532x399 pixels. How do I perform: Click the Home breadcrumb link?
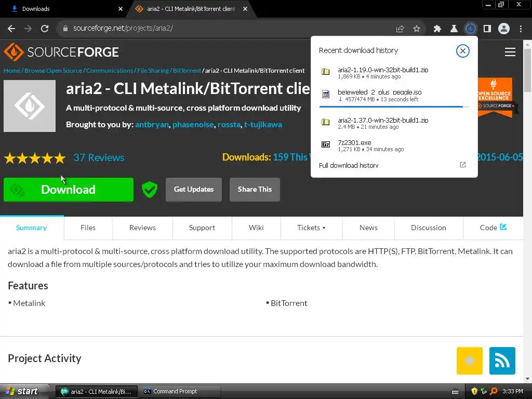click(12, 71)
